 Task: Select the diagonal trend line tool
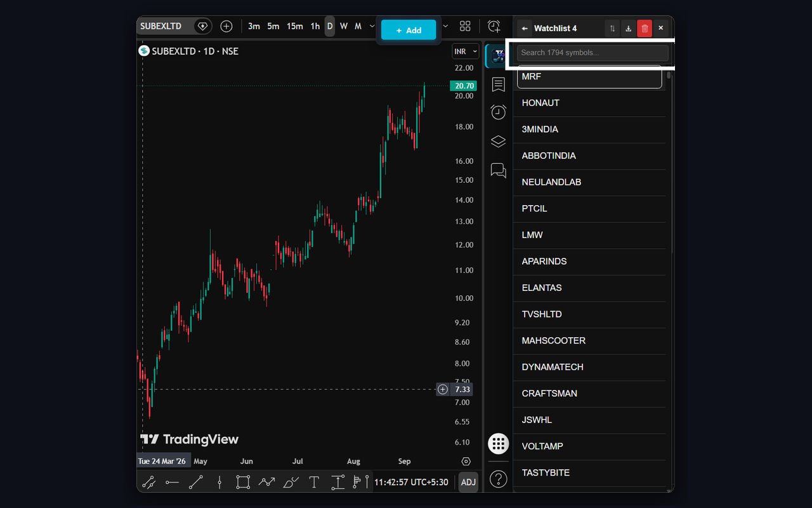click(195, 483)
